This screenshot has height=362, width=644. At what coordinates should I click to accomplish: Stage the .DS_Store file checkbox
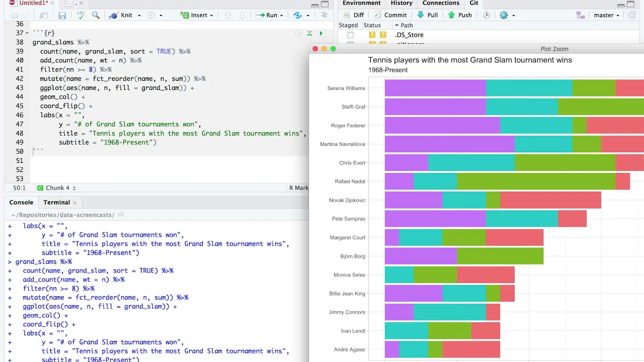tap(350, 35)
